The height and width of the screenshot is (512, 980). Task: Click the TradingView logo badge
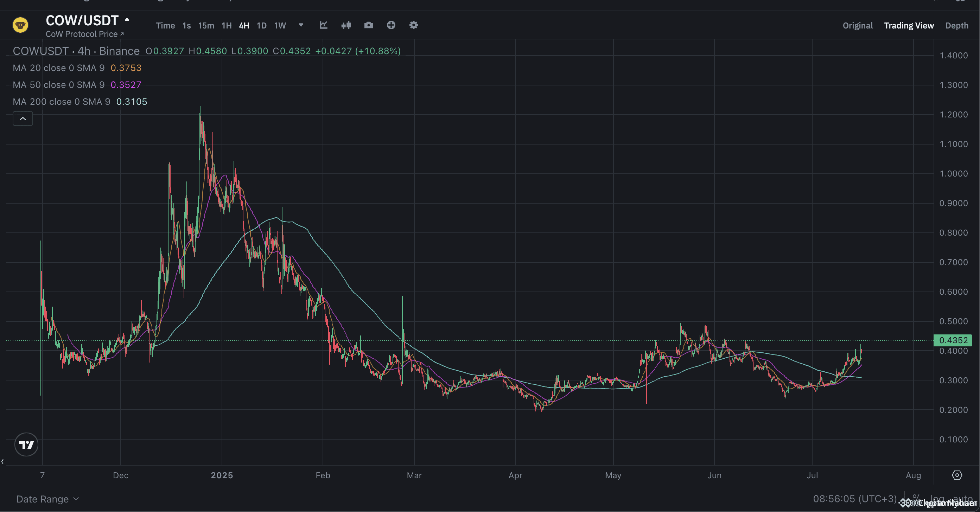pyautogui.click(x=26, y=444)
